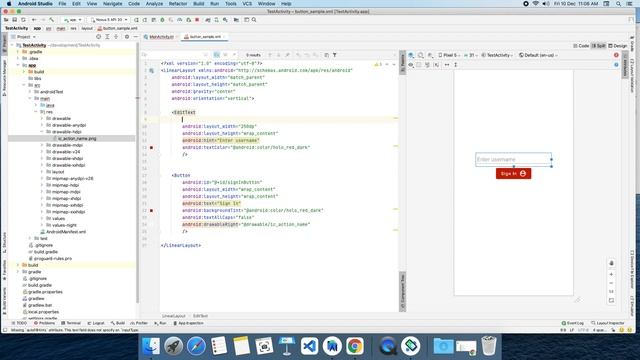Screen dimensions: 640x360
Task: Click the Search Everywhere magnifier icon
Action: tap(254, 20)
